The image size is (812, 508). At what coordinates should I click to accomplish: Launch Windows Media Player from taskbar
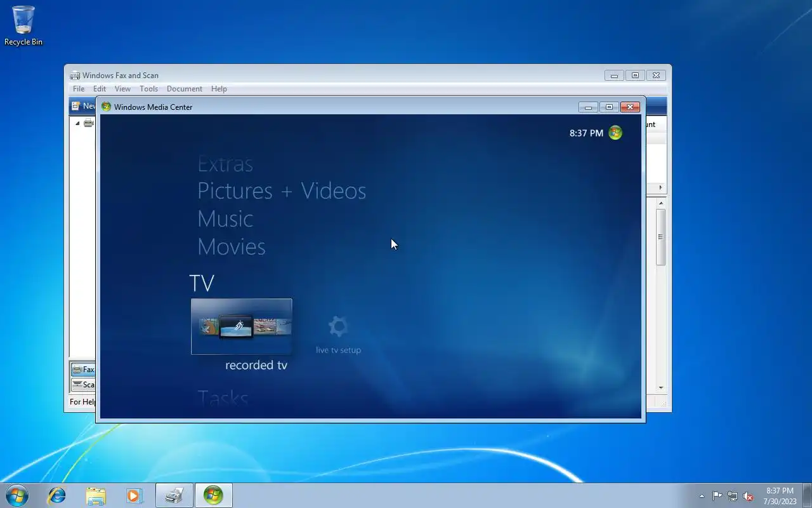pyautogui.click(x=134, y=495)
